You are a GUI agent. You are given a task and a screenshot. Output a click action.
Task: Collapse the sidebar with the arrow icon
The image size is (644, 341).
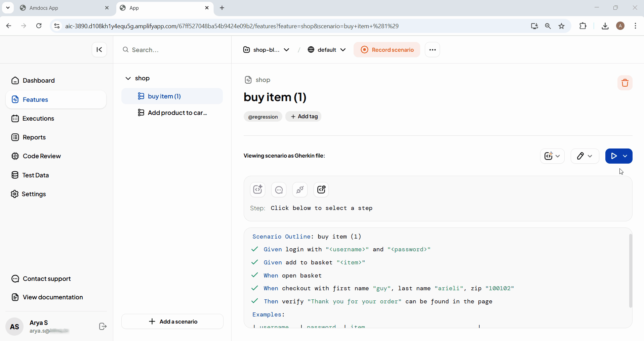point(99,50)
